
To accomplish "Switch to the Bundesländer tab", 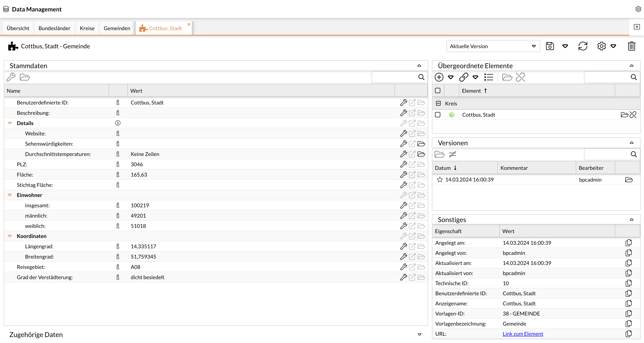I will pyautogui.click(x=54, y=28).
